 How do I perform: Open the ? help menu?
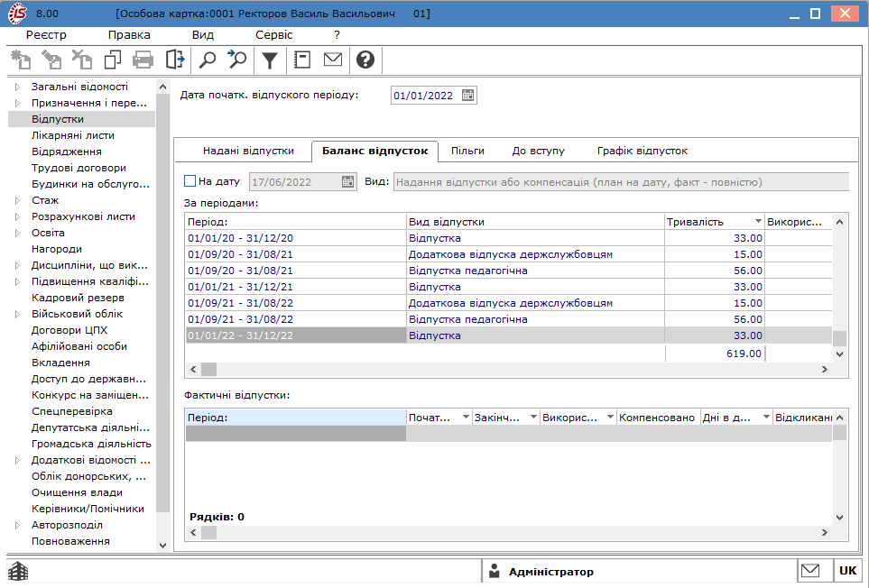337,35
